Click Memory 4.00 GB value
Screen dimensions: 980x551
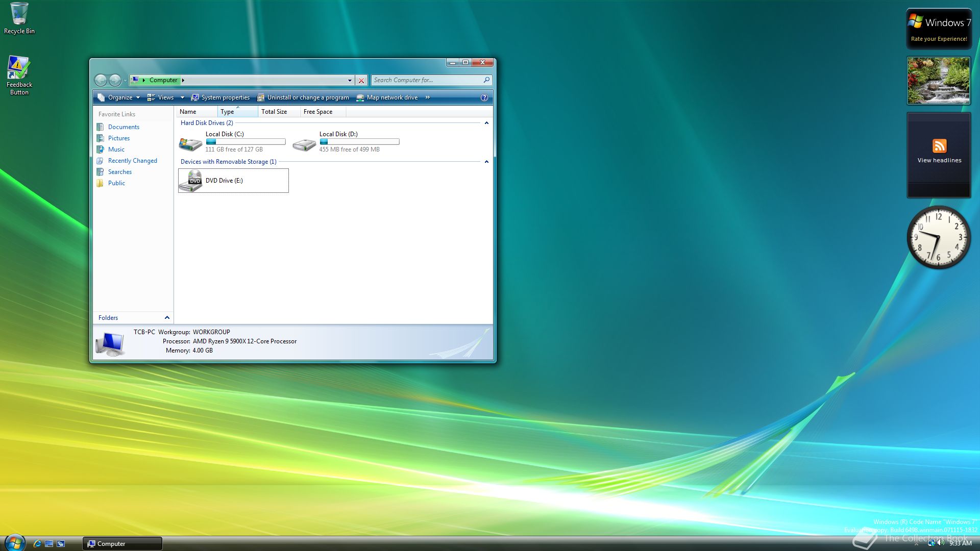click(x=203, y=350)
